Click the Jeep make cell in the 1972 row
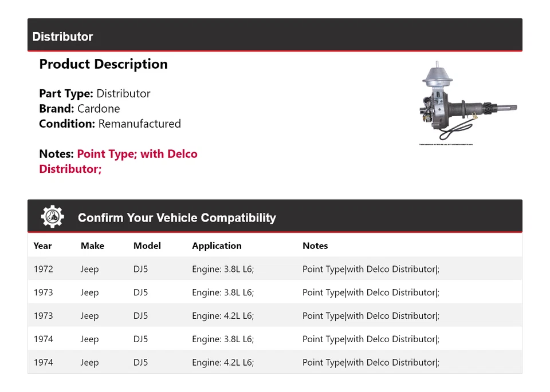The image size is (550, 392). point(89,269)
